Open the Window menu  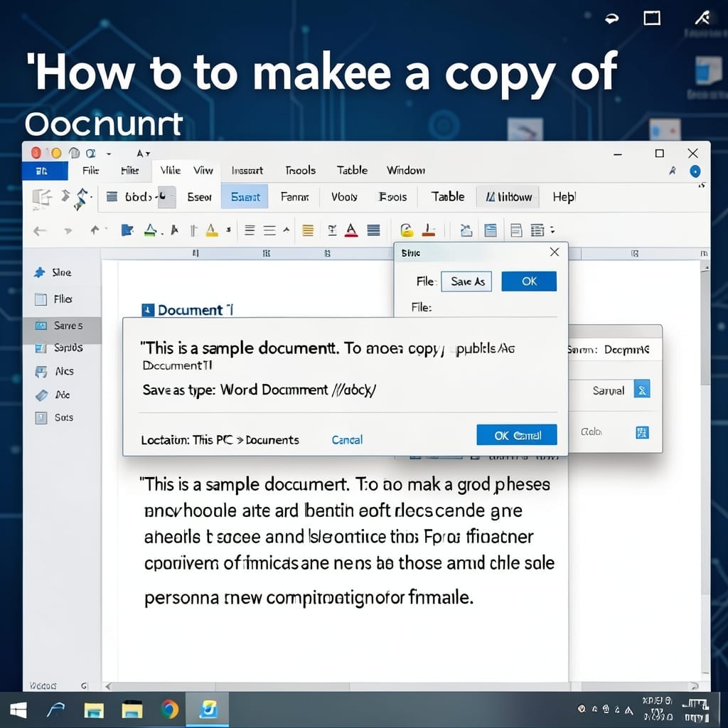[406, 171]
